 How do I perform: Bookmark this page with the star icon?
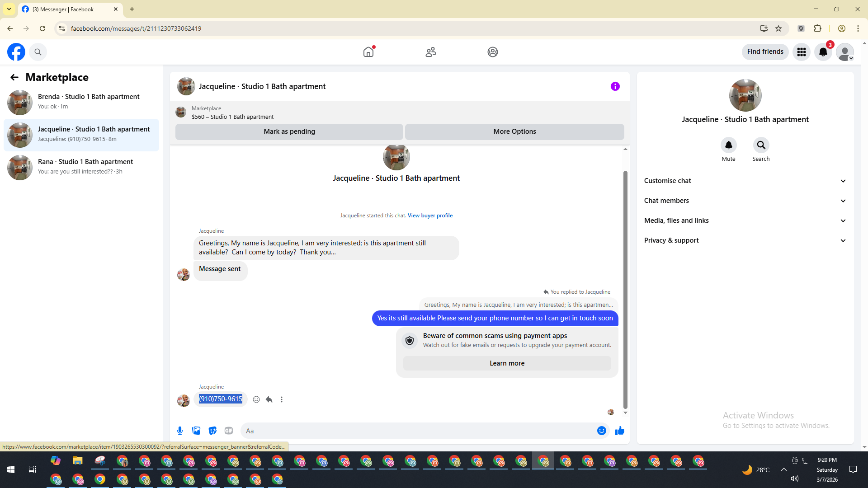(778, 28)
